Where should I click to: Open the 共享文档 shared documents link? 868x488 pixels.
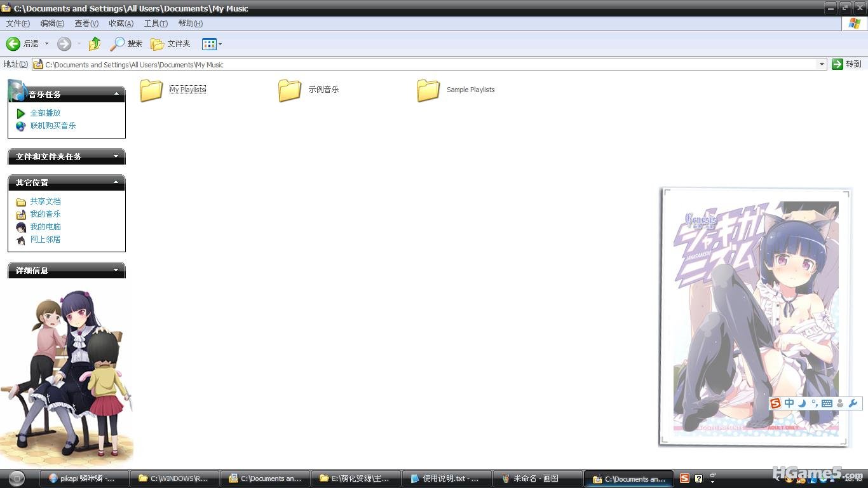[x=46, y=201]
